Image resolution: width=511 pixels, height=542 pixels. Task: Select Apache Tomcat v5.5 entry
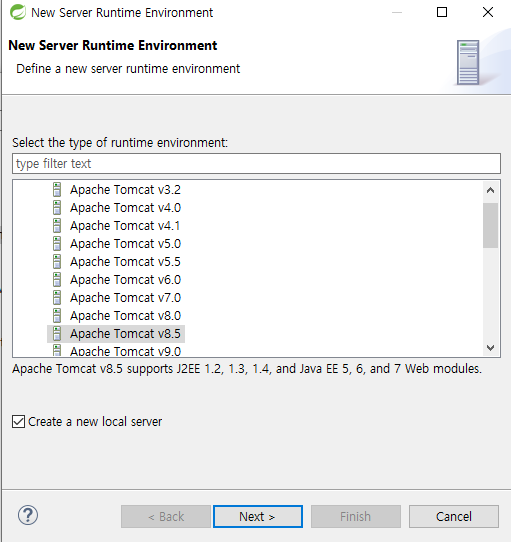click(125, 262)
